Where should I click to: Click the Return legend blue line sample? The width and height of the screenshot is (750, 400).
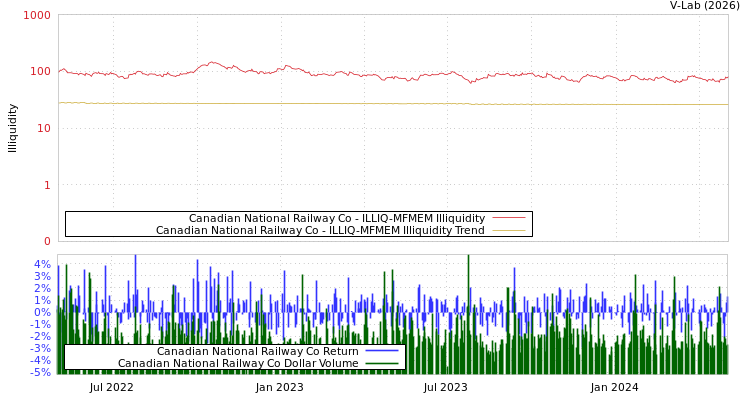click(x=381, y=351)
